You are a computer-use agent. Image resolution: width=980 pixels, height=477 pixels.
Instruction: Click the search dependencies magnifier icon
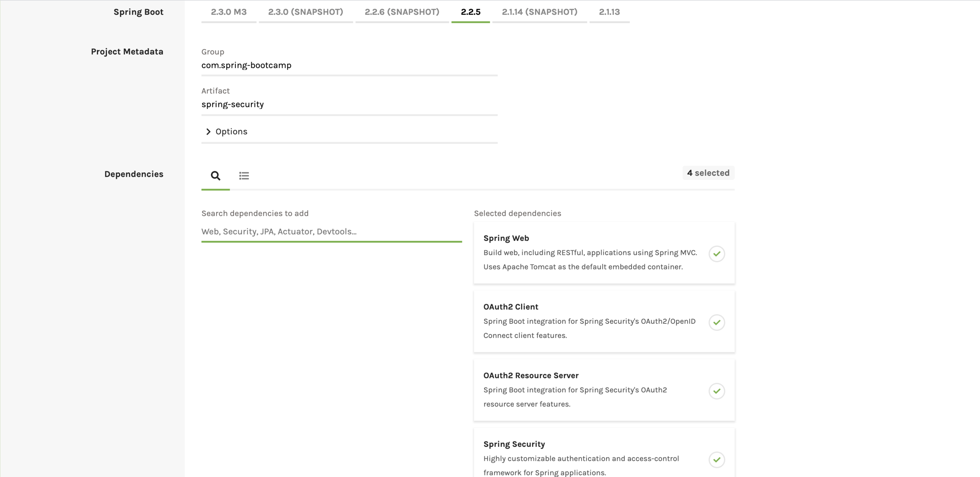click(215, 175)
